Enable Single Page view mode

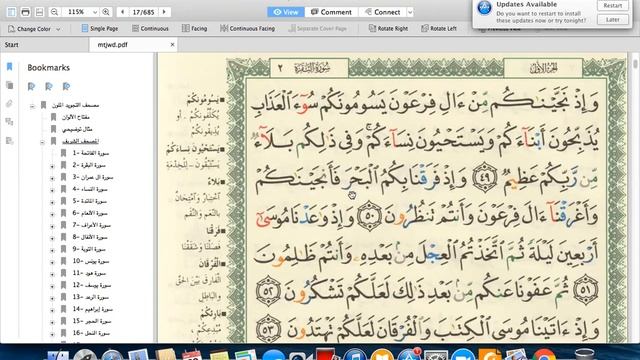click(x=100, y=28)
